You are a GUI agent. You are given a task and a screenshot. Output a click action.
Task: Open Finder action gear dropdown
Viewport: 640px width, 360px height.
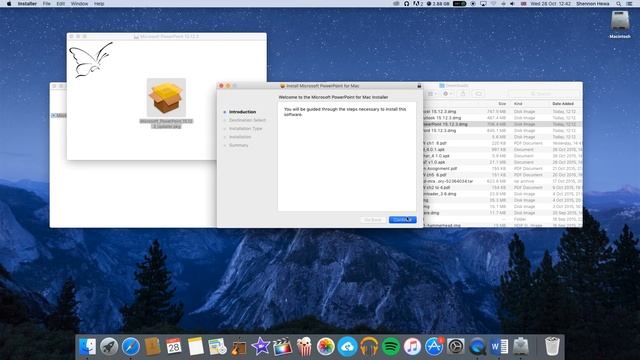coord(447,94)
